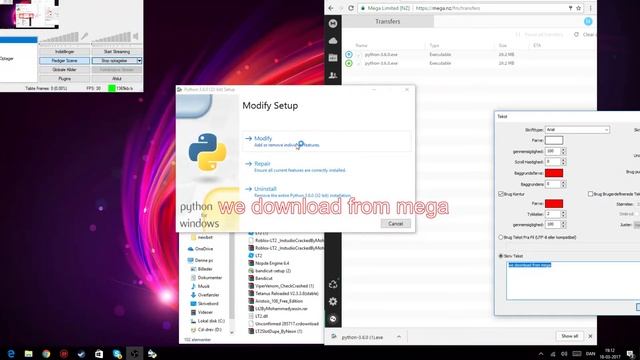Open MEGA contacts sidebar icon
The height and width of the screenshot is (360, 640).
[x=333, y=75]
